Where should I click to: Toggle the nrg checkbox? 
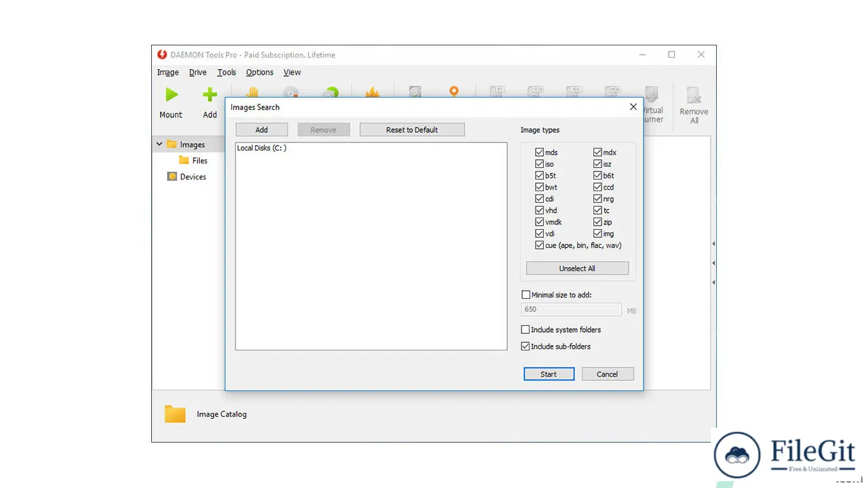598,199
